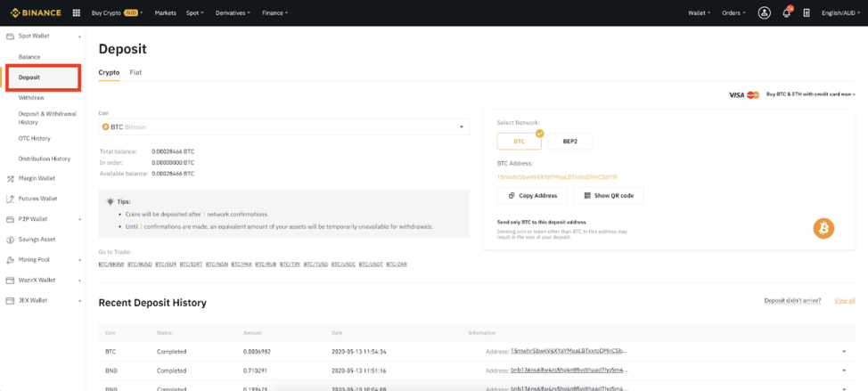Open the apps grid menu icon

(77, 12)
